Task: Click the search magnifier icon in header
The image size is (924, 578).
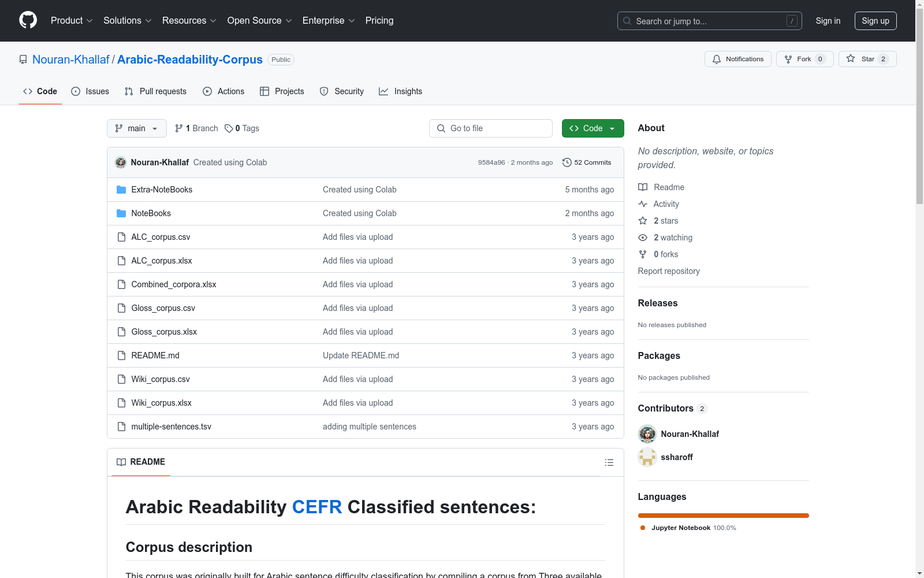Action: tap(627, 21)
